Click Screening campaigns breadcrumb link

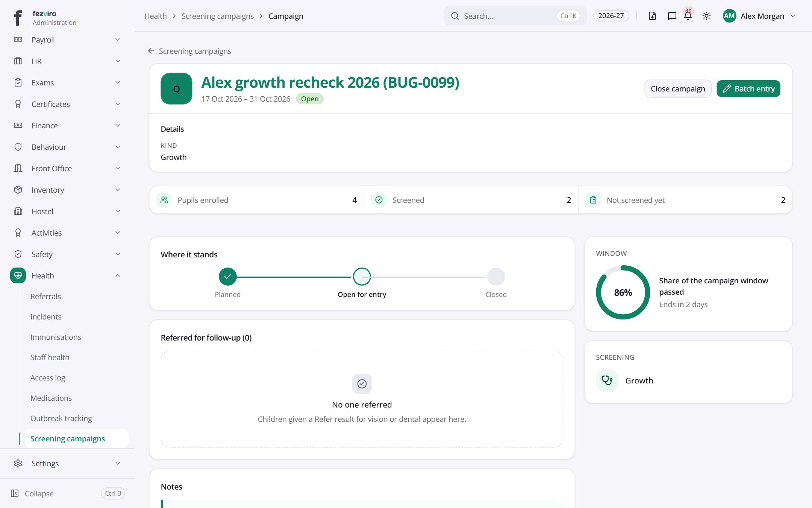[x=218, y=16]
